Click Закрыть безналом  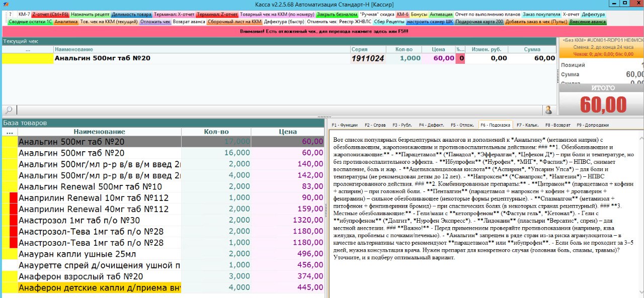point(337,15)
